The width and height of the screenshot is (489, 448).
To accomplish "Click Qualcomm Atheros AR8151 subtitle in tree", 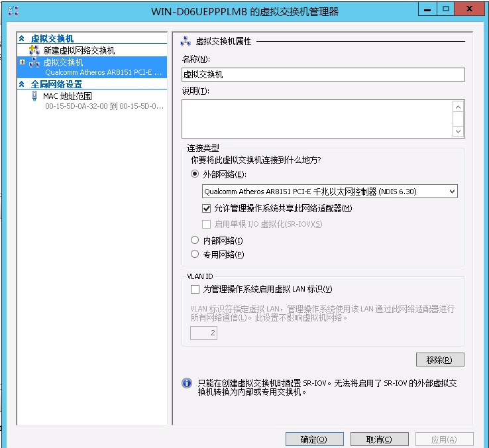I will [x=103, y=72].
